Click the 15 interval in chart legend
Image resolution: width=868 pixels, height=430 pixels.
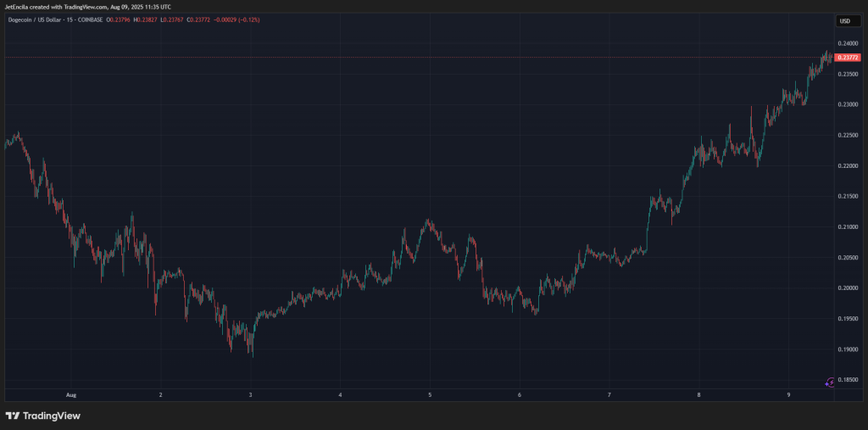(87, 20)
